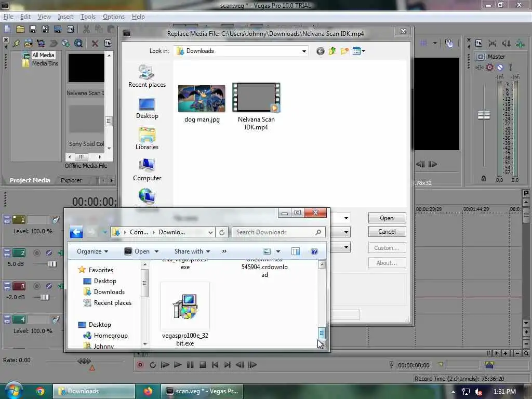The height and width of the screenshot is (399, 532).
Task: Toggle arm for record on track 3
Action: 37,286
